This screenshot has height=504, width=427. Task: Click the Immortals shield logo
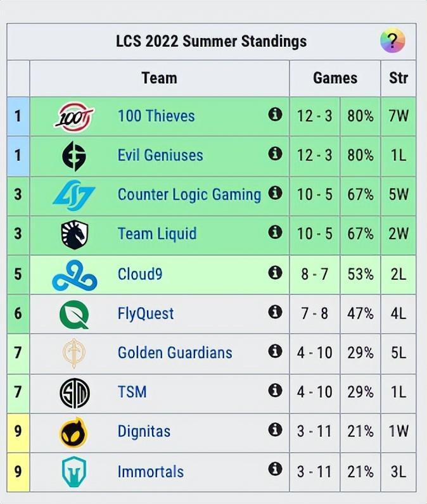74,472
